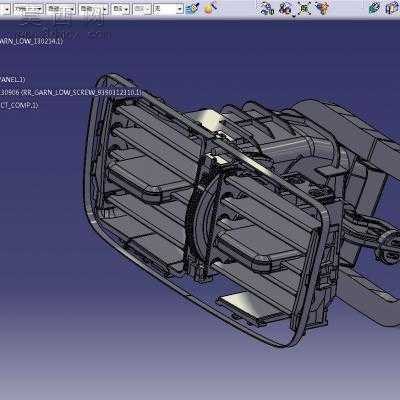
Task: Click the yellow sphere with wand icon
Action: pyautogui.click(x=211, y=7)
